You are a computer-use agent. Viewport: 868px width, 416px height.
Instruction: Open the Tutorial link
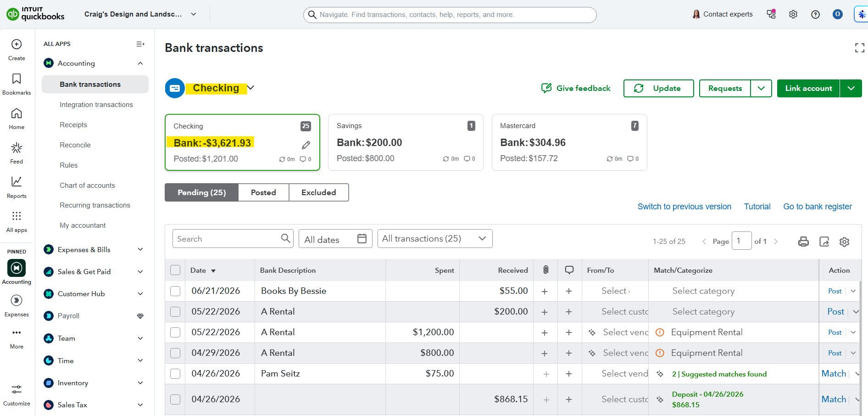pos(757,207)
